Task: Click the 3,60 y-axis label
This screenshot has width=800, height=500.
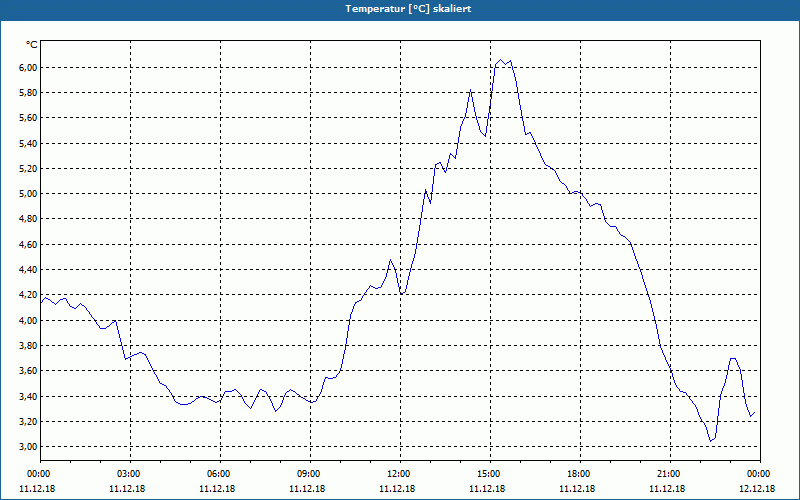Action: coord(28,371)
